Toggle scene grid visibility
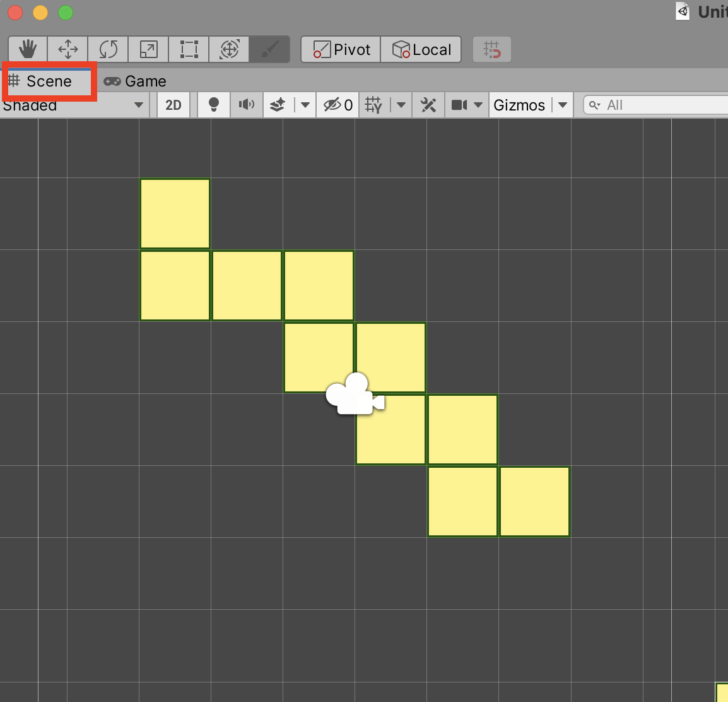 [373, 105]
